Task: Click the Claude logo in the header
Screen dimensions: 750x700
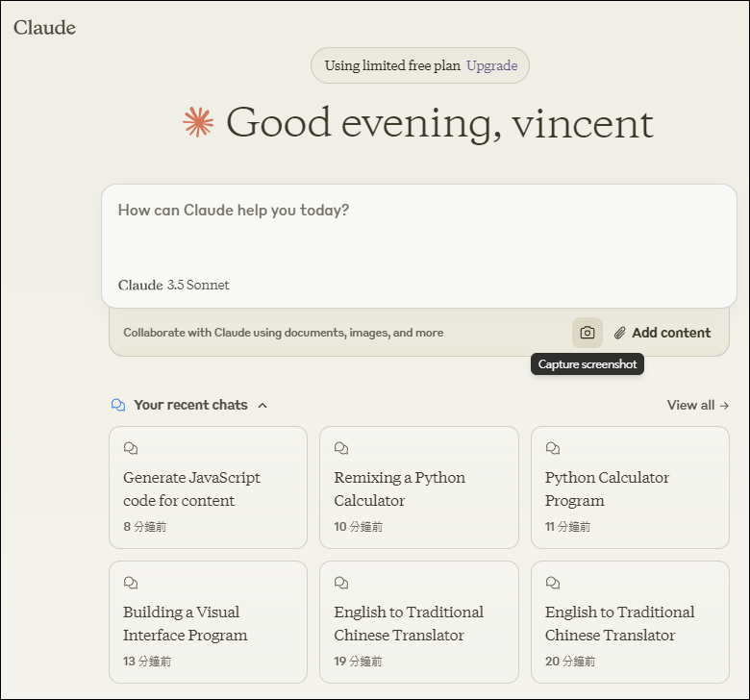Action: [x=44, y=27]
